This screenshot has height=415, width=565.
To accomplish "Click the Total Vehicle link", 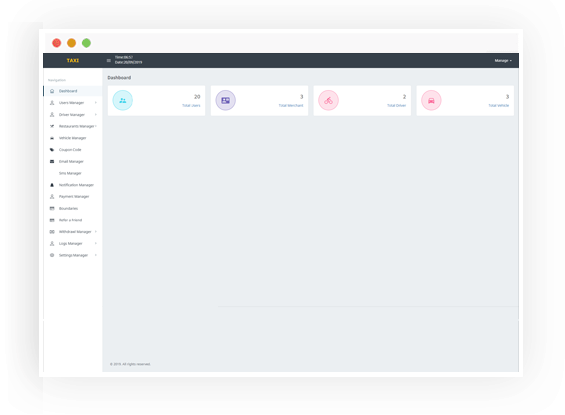I will [499, 106].
